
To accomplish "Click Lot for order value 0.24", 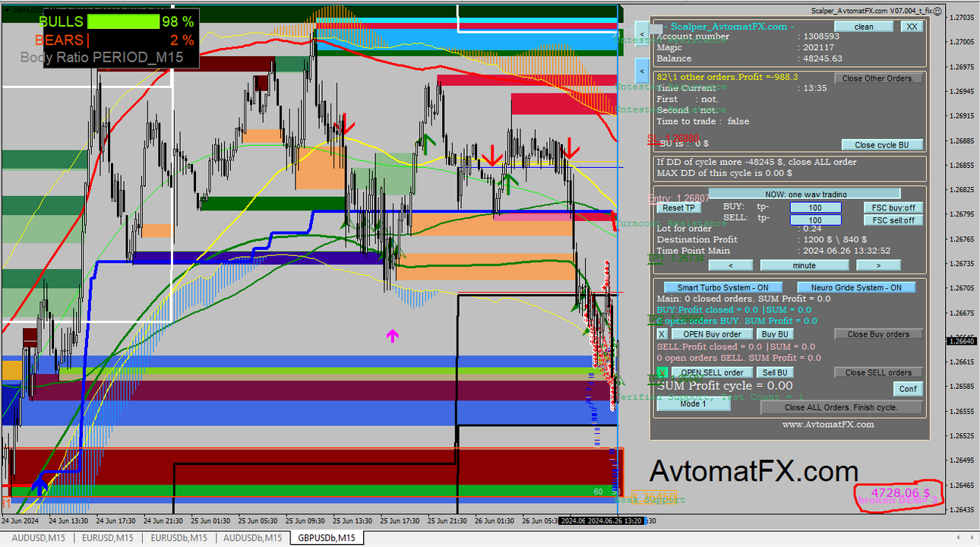I will coord(812,228).
